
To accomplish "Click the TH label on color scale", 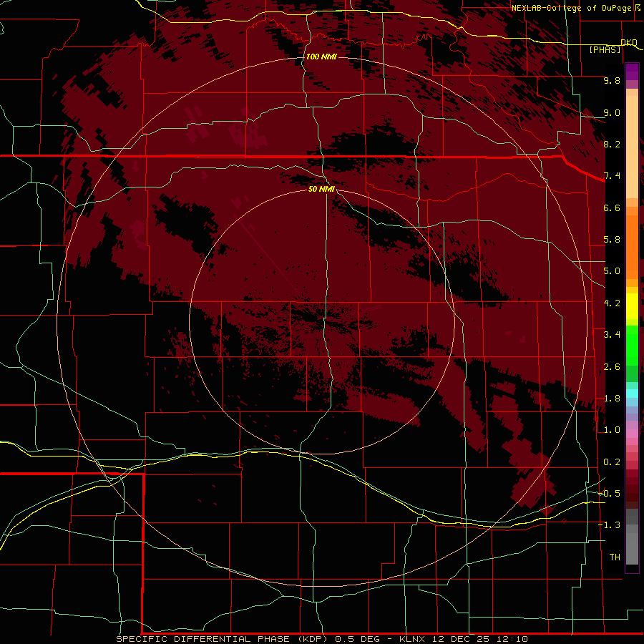I will coord(615,557).
